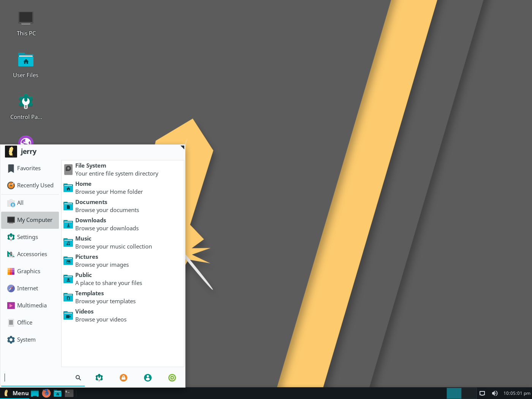Open the Control Panel desktop icon
The width and height of the screenshot is (532, 399).
26,107
